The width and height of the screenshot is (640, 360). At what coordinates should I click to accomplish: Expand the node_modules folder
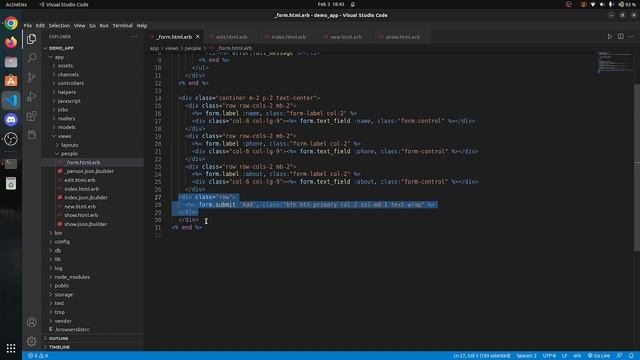[x=72, y=277]
